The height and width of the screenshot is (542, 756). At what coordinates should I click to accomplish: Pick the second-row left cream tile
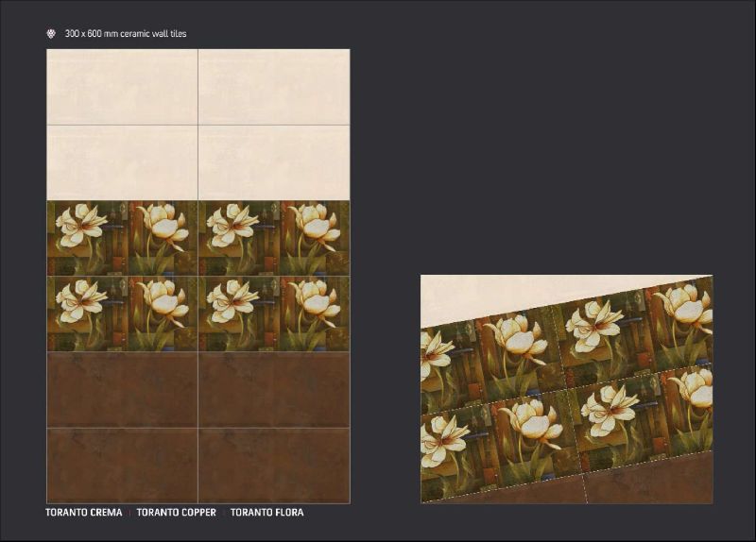pyautogui.click(x=122, y=162)
